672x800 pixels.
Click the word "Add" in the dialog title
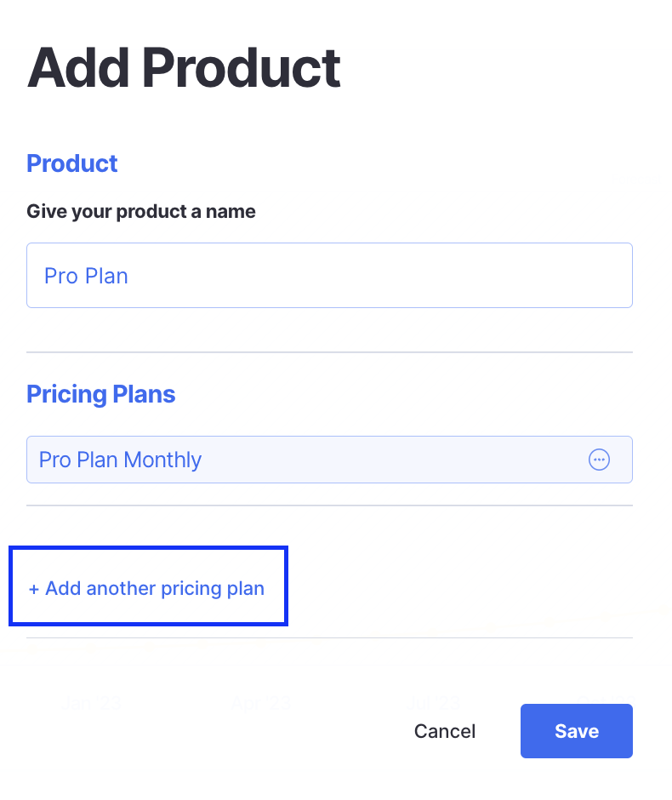click(x=77, y=68)
